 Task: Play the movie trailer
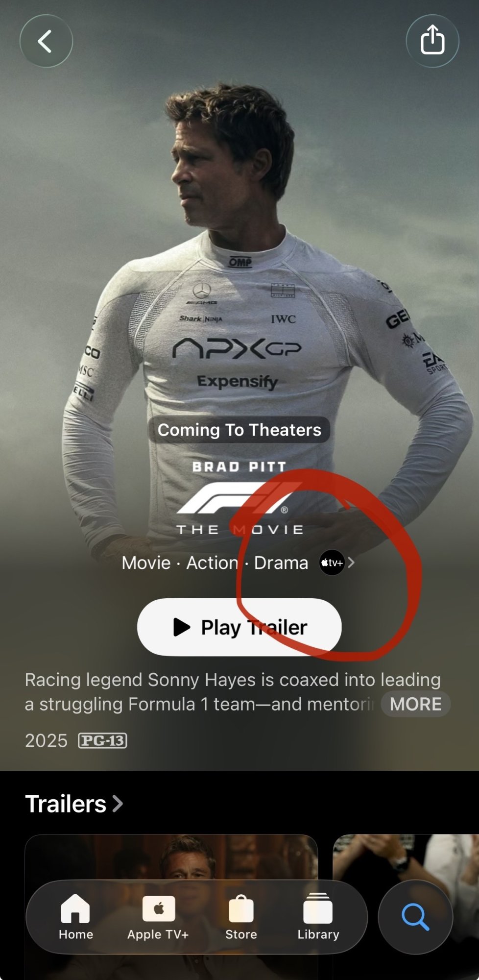pyautogui.click(x=239, y=627)
